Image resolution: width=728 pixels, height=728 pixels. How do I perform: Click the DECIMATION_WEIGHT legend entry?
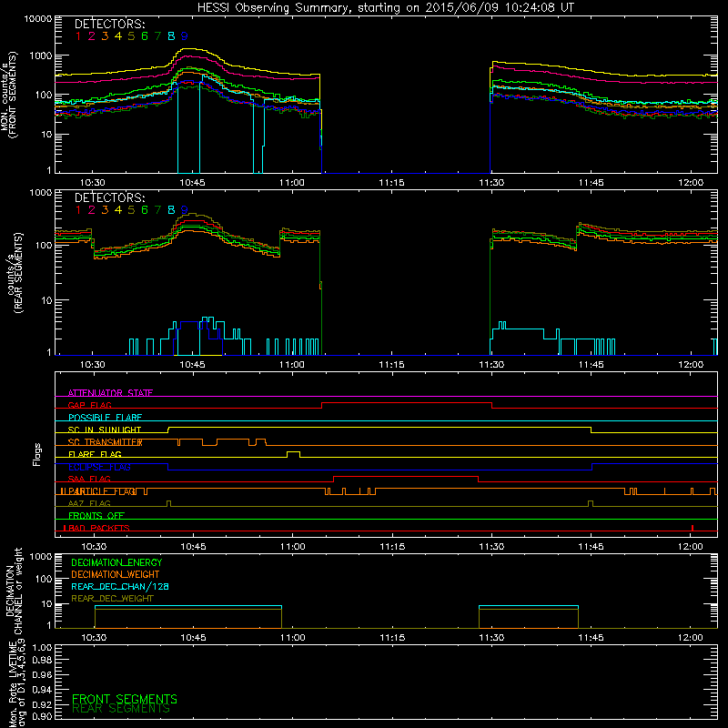(116, 574)
